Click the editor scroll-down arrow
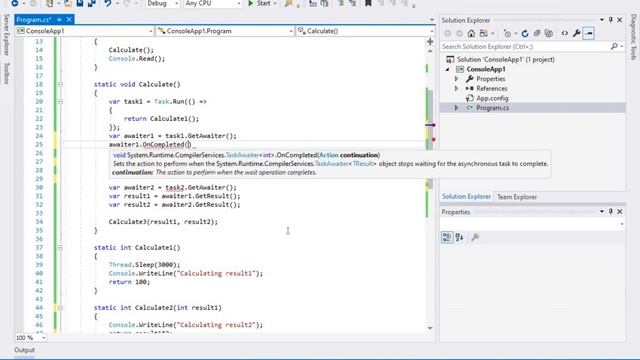This screenshot has width=640, height=360. pyautogui.click(x=430, y=328)
